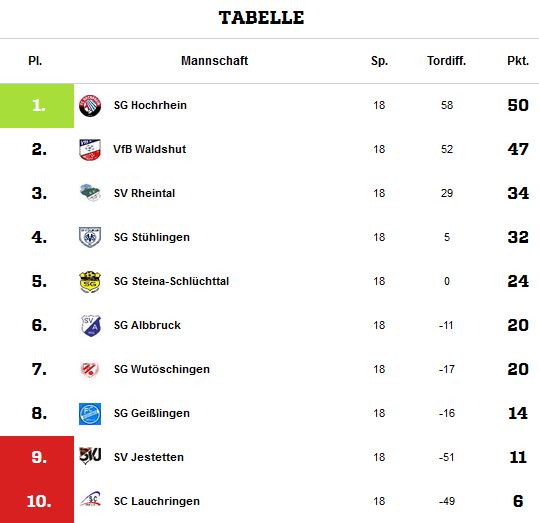Open the SG Wutöschingen red logo
539x523 pixels.
coord(90,370)
